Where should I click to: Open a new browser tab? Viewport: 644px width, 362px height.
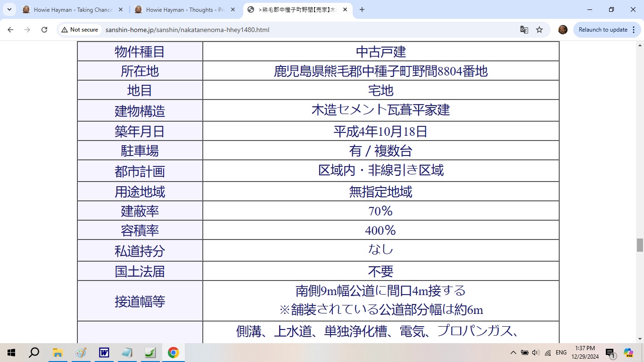(362, 9)
